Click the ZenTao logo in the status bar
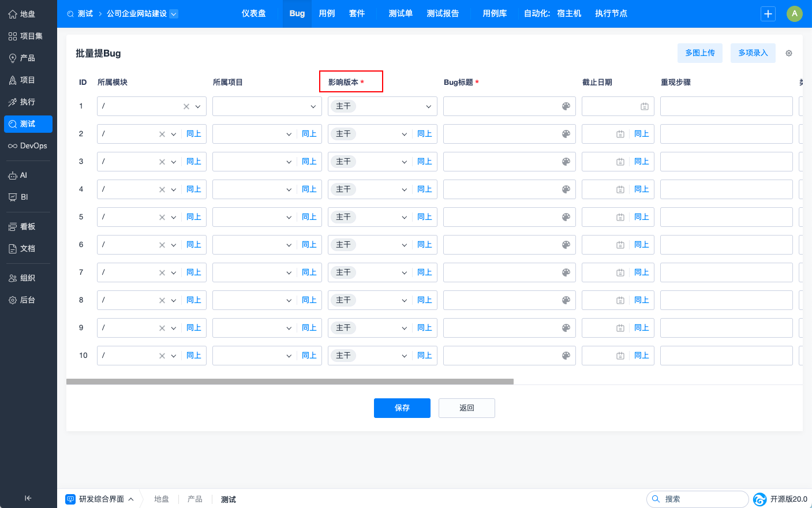 760,499
